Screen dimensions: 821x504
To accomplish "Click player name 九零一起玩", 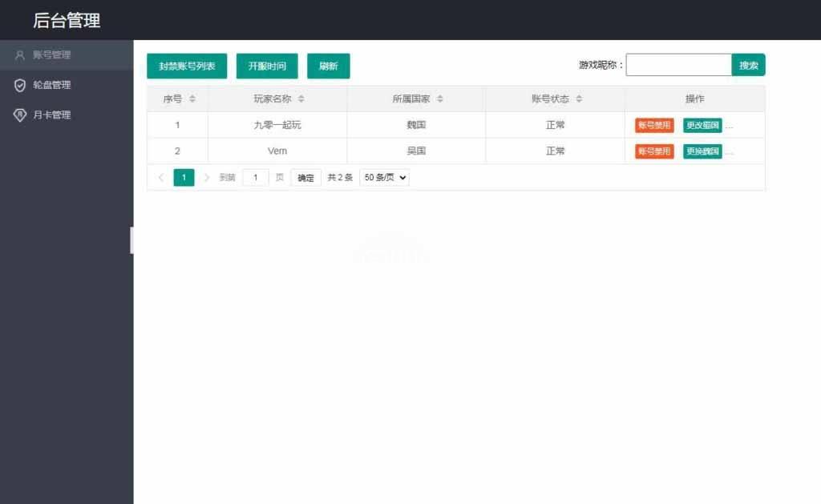I will pyautogui.click(x=277, y=125).
